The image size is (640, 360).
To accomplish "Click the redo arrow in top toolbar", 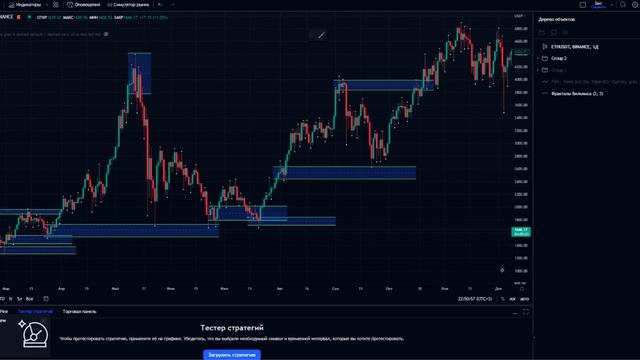I will tap(172, 5).
